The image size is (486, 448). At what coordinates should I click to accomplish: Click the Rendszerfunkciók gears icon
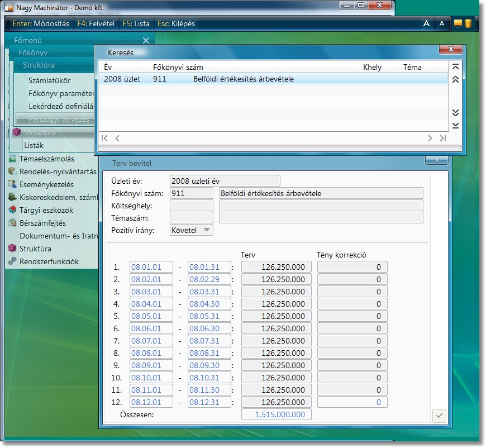[12, 261]
